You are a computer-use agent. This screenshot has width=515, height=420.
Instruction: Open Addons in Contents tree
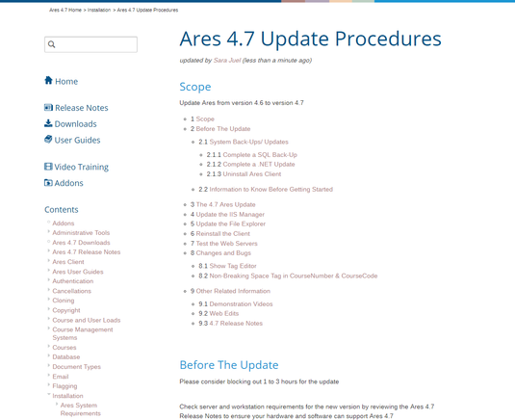(64, 223)
